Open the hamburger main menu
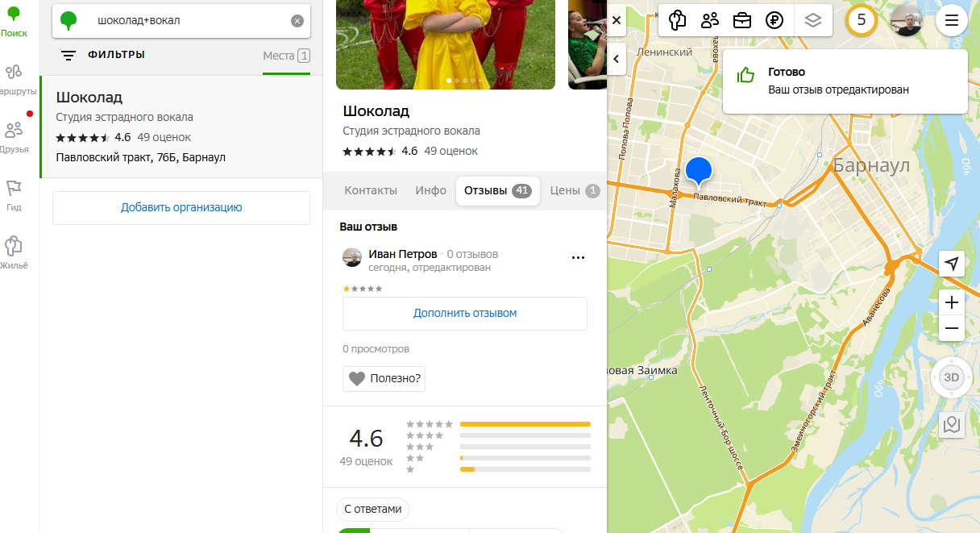980x533 pixels. tap(952, 21)
